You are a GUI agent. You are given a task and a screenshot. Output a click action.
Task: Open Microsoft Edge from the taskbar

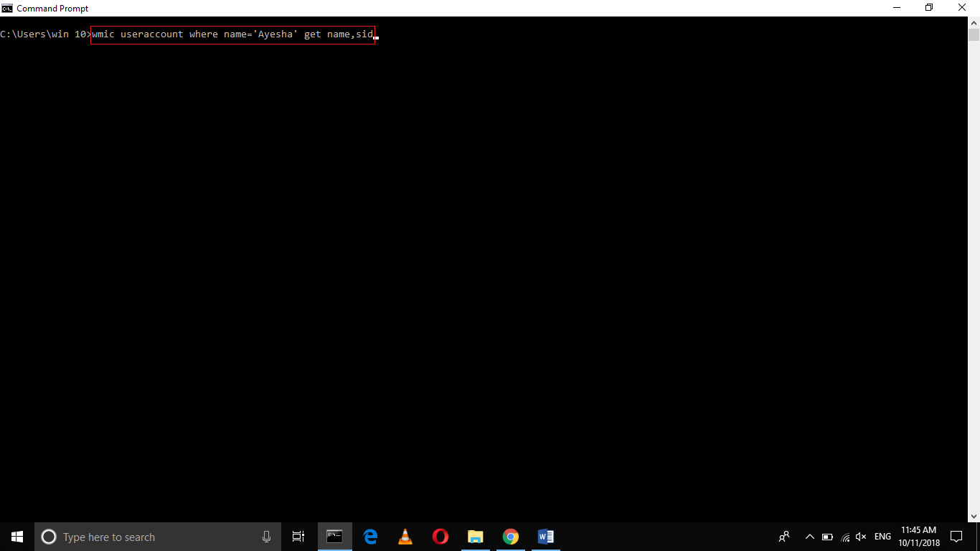click(370, 536)
